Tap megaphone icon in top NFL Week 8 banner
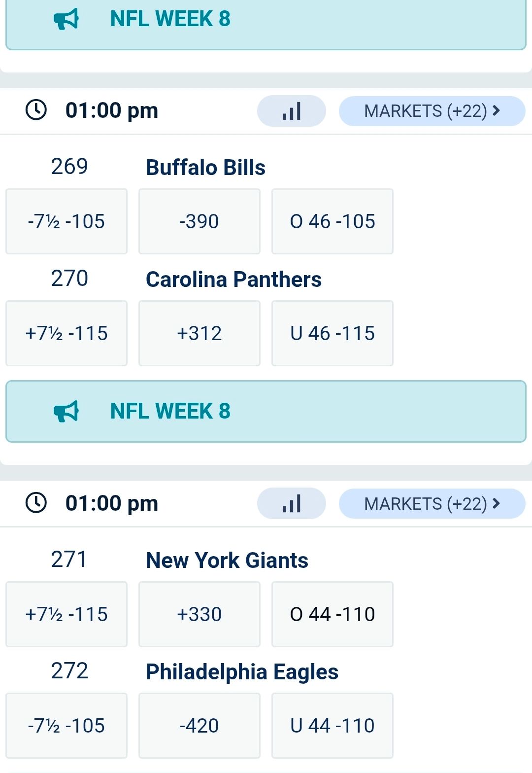This screenshot has height=773, width=532. point(66,19)
